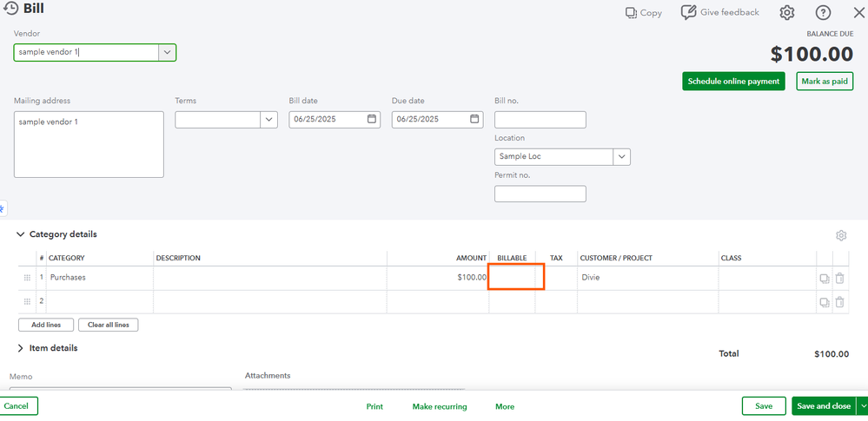Click Schedule online payment button
Screen dimensions: 868x421
pyautogui.click(x=733, y=82)
